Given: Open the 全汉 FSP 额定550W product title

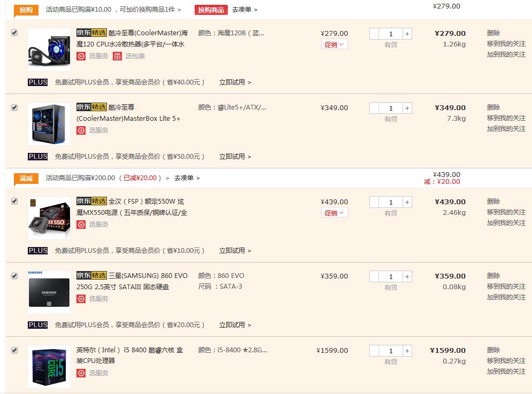Looking at the screenshot, I should (132, 207).
